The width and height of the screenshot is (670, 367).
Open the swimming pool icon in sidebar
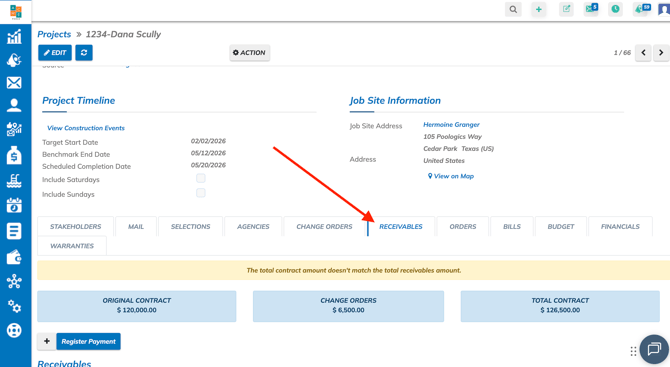(x=14, y=180)
